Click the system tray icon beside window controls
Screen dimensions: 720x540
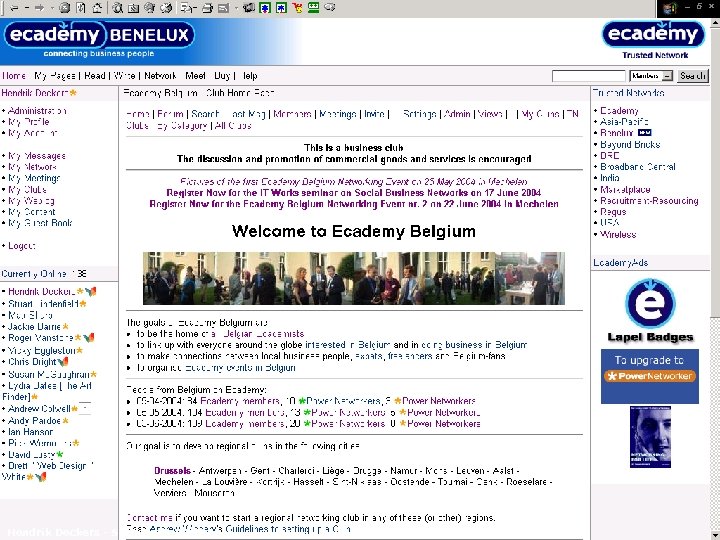[669, 8]
